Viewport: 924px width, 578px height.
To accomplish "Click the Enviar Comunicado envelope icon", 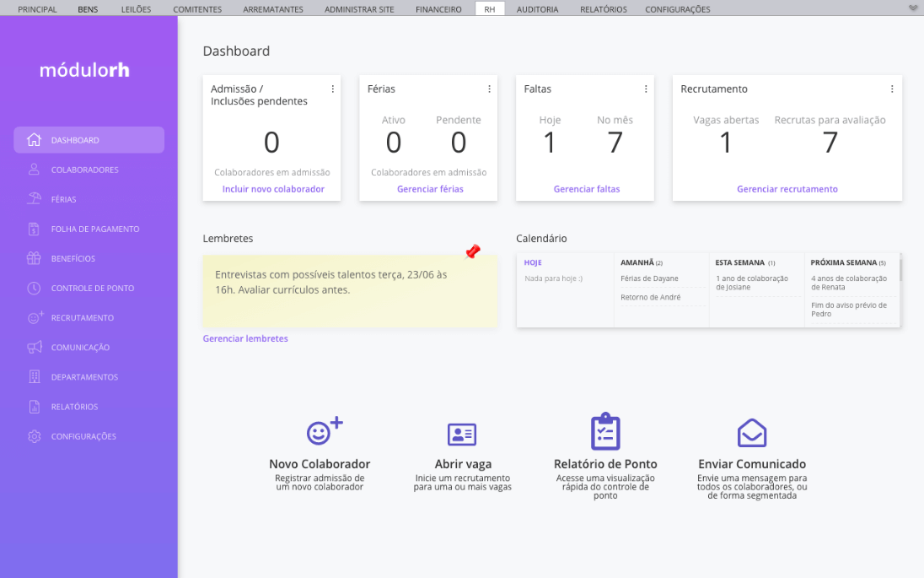I will (x=752, y=432).
